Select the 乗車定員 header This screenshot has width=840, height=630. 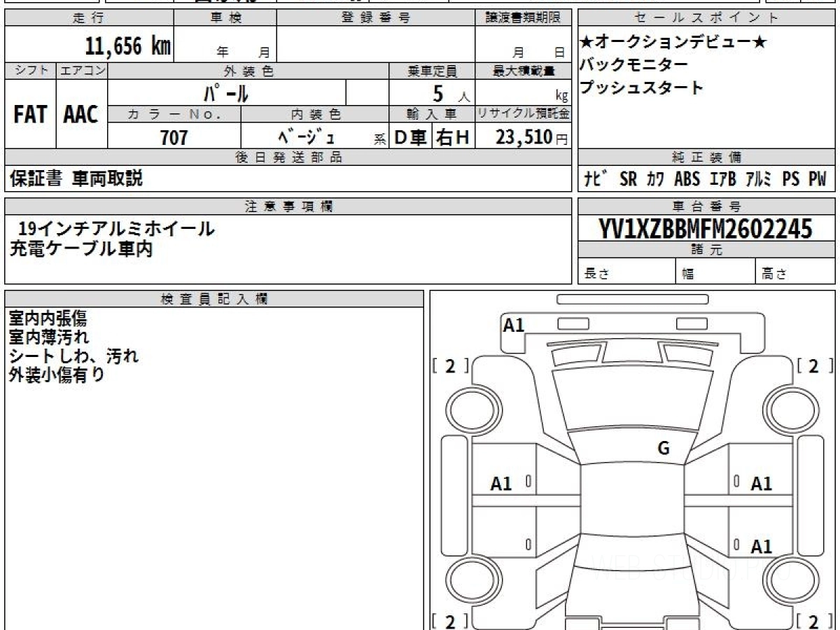point(432,71)
